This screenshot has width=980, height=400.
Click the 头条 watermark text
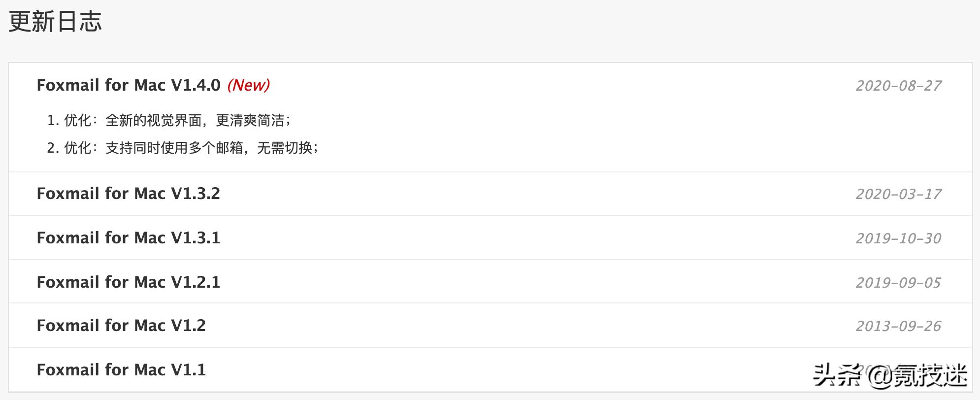(x=836, y=375)
